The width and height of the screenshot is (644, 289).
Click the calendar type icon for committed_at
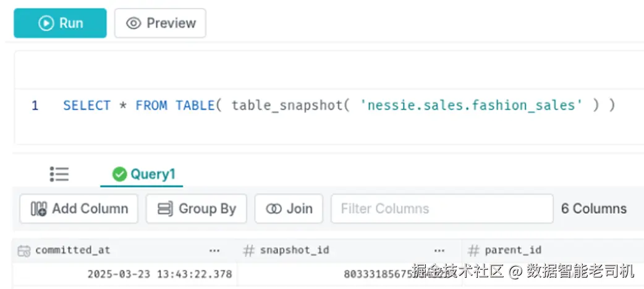tap(24, 251)
